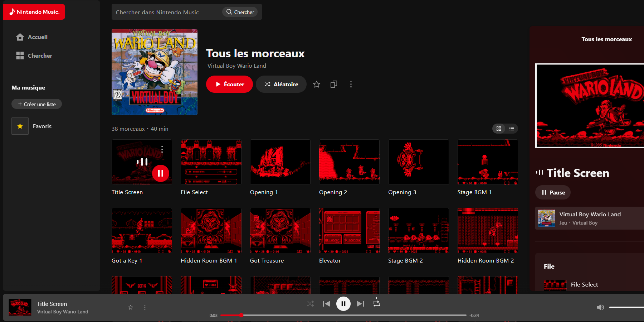644x322 pixels.
Task: Play the Hidden Room BGM 2 track
Action: coord(488,230)
